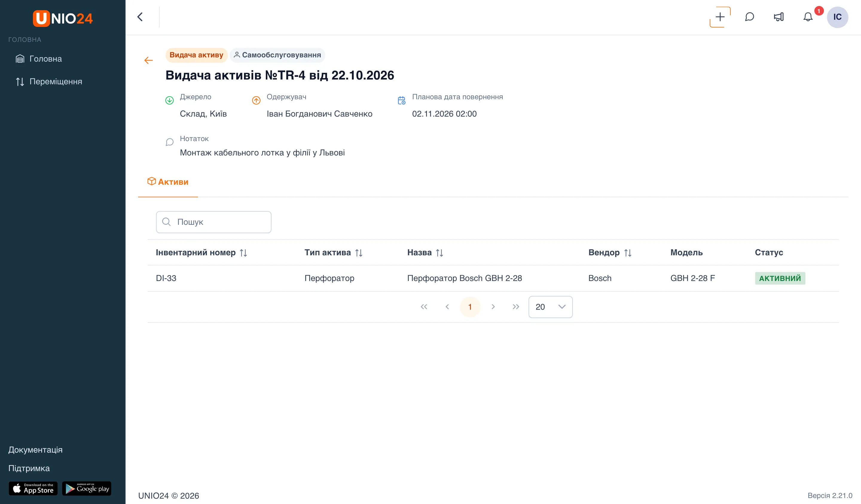Open the Документація link

36,450
